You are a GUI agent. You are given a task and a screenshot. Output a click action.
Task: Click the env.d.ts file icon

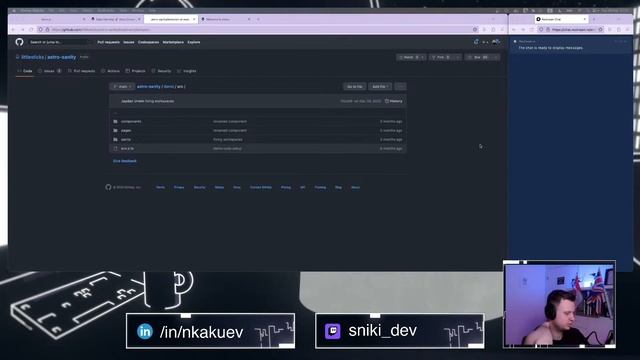(x=116, y=149)
